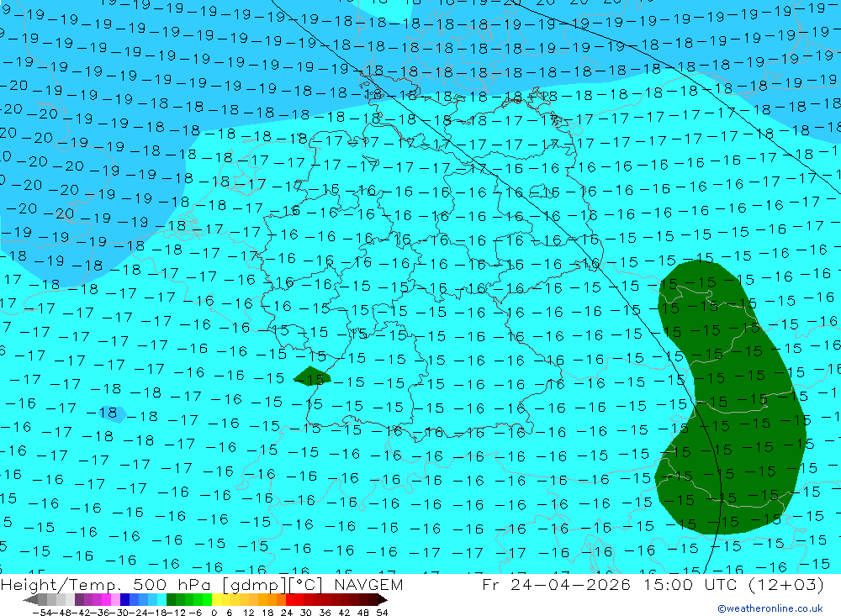Click the '-54' label under the color scale
The image size is (841, 616).
pos(42,612)
